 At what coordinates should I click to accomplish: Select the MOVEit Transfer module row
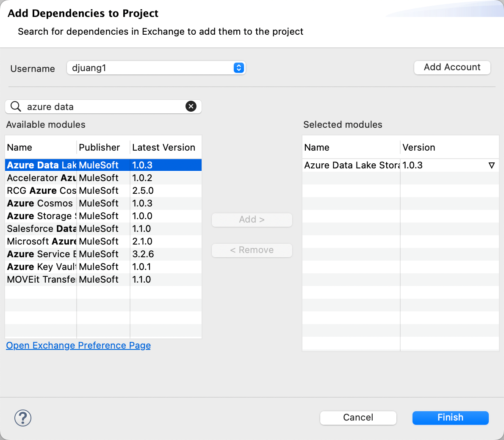click(42, 280)
